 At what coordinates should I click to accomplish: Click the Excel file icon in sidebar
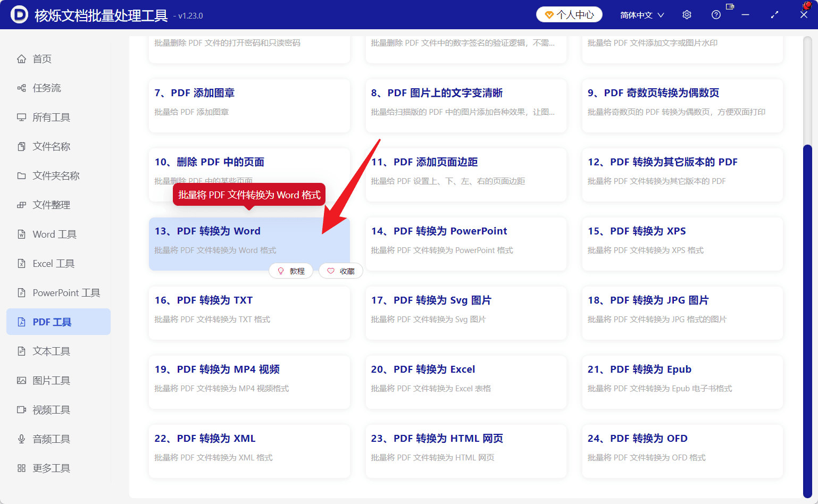point(21,264)
